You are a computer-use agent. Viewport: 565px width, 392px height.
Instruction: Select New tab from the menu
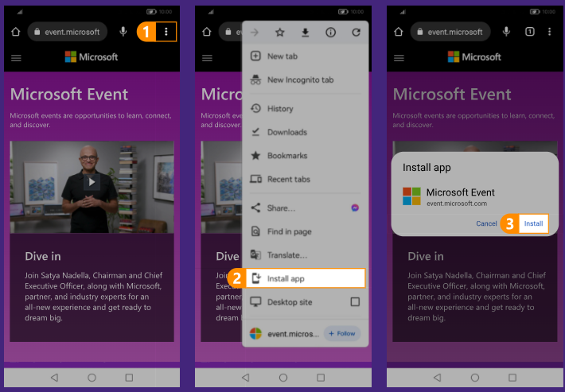[306, 56]
